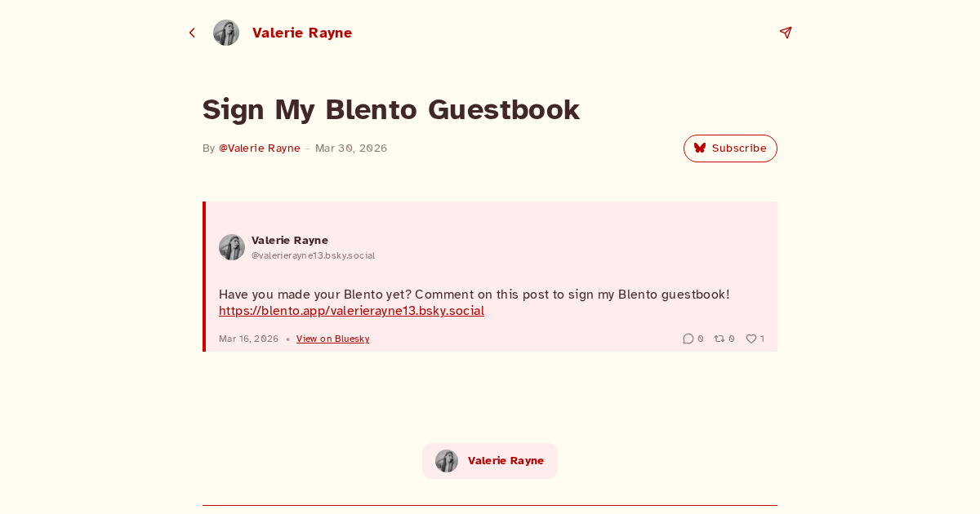Screen dimensions: 980x514
Task: Click the Subscribe button label
Action: point(739,148)
